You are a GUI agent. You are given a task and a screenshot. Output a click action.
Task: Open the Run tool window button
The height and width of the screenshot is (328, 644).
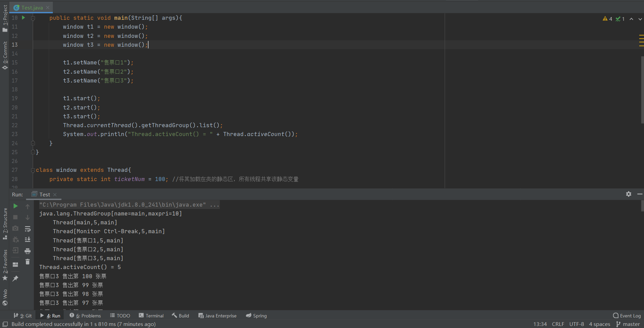[x=50, y=316]
